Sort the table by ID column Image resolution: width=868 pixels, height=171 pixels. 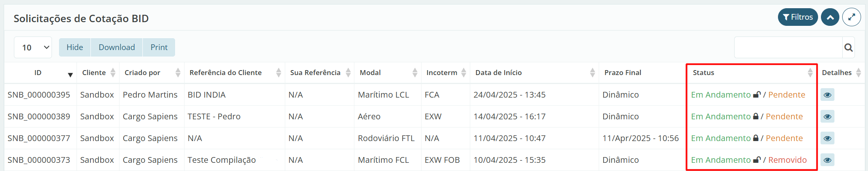pyautogui.click(x=38, y=73)
